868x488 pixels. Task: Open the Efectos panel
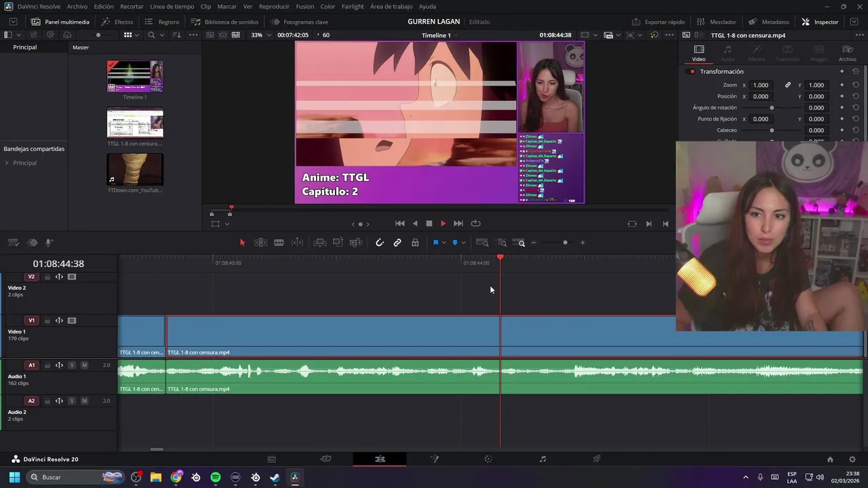(x=117, y=22)
